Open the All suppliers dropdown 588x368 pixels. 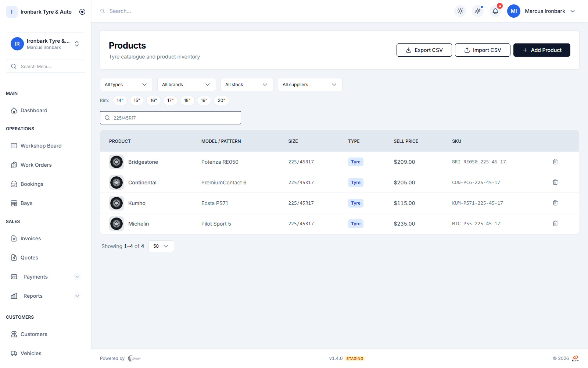[x=310, y=85]
